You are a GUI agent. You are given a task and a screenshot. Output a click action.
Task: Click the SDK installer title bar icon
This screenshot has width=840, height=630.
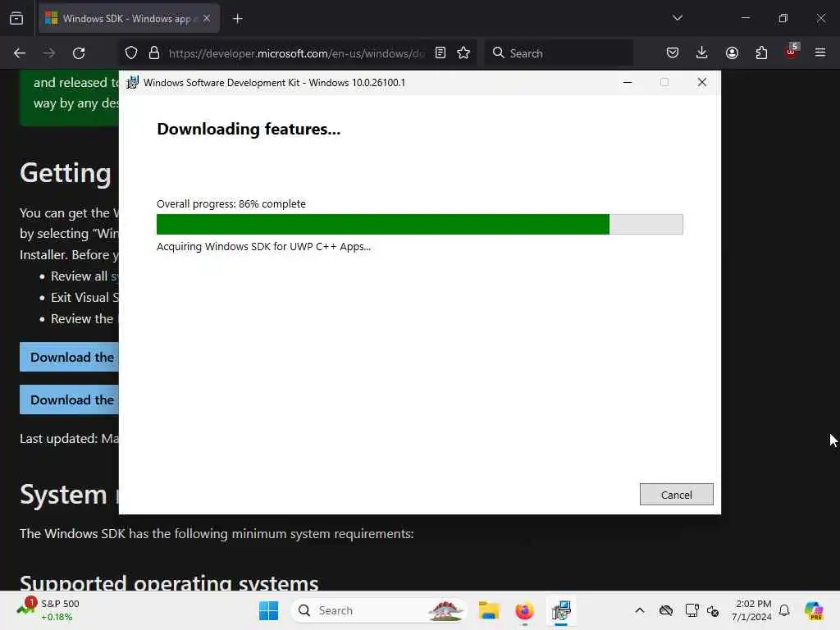[x=132, y=83]
